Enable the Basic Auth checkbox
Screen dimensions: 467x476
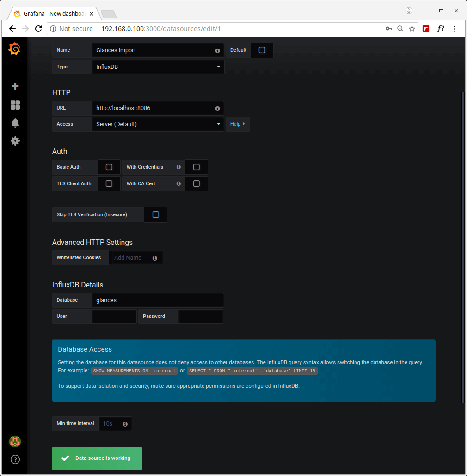[109, 167]
